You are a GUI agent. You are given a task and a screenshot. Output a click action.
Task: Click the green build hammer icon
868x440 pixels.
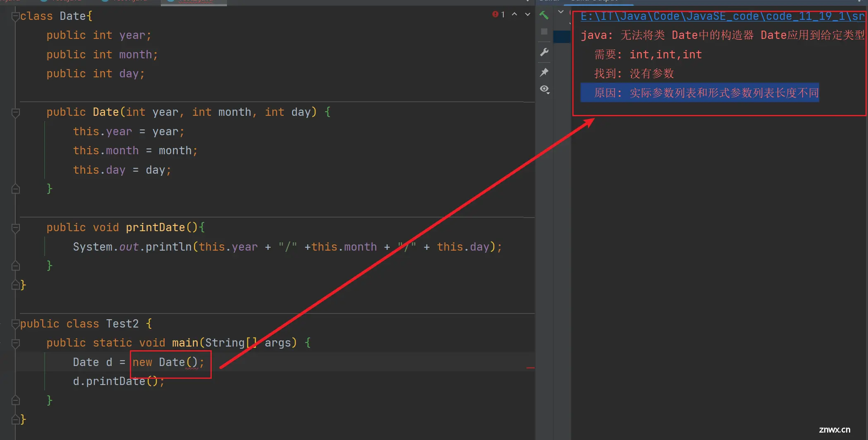click(544, 15)
